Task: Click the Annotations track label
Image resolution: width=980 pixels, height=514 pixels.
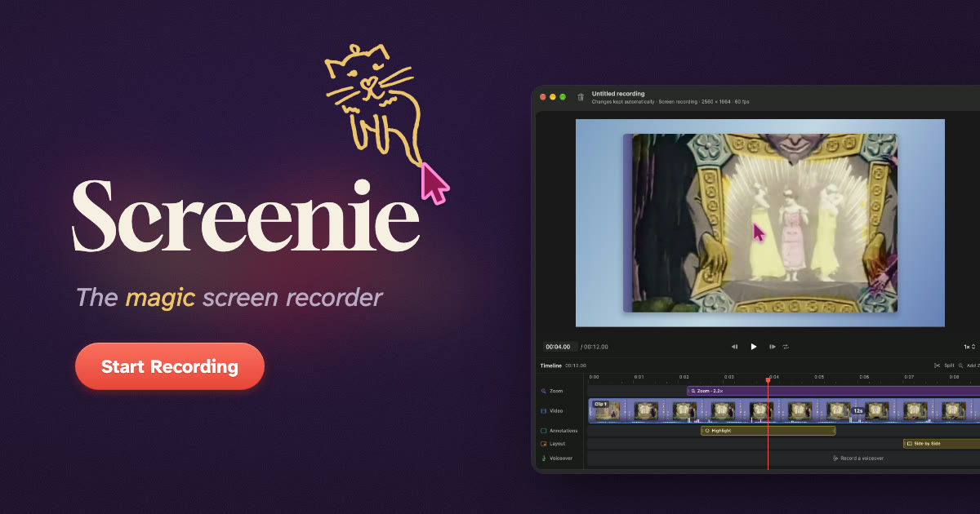Action: pos(563,431)
